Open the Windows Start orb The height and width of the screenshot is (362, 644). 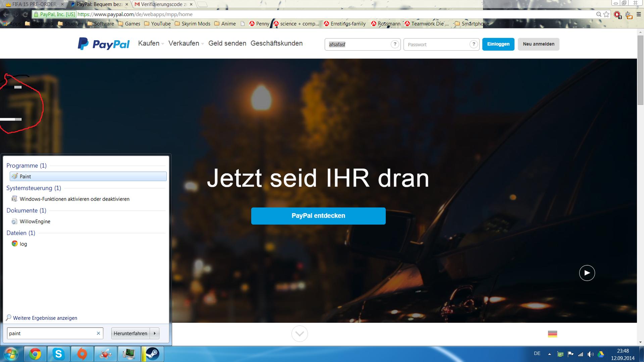tap(11, 354)
